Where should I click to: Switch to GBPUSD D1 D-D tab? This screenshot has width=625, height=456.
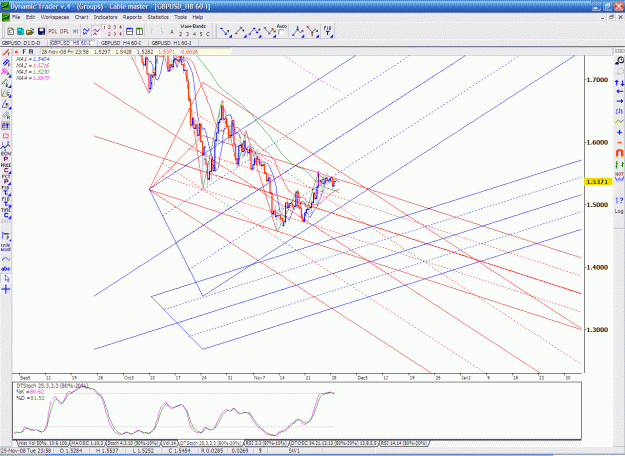click(21, 43)
